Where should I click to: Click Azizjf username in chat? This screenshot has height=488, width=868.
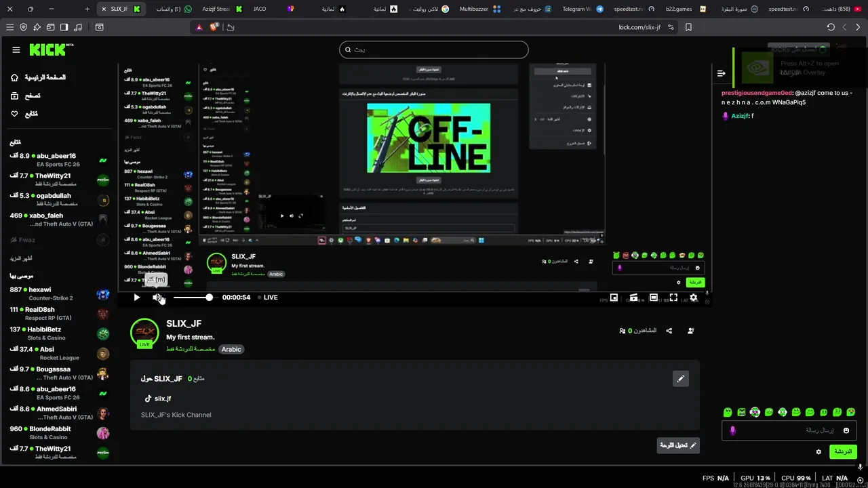[739, 116]
